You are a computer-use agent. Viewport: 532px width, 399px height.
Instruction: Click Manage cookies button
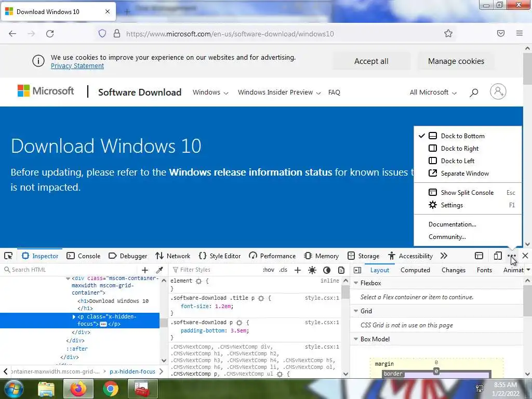pyautogui.click(x=456, y=61)
